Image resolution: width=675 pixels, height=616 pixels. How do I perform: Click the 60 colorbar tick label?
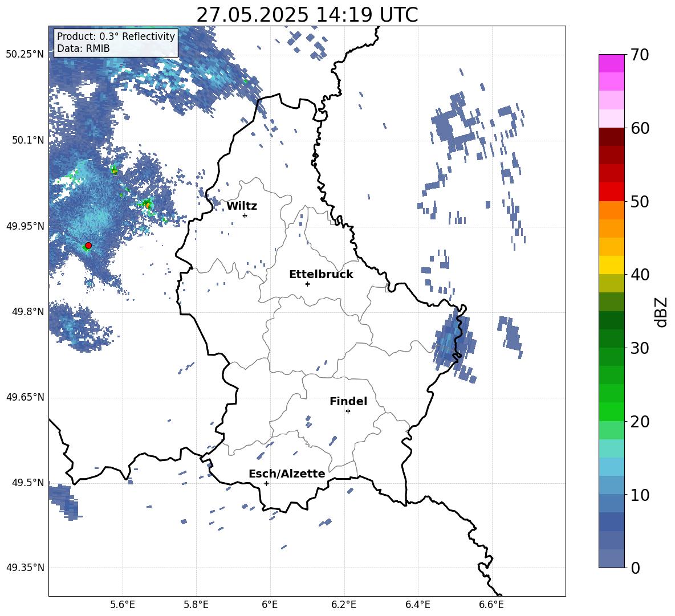(x=640, y=128)
